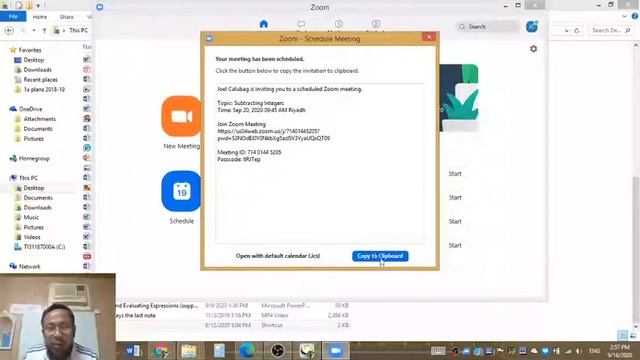Screen dimensions: 640x360
Task: Click inside the meeting invitation text box
Action: 320,163
